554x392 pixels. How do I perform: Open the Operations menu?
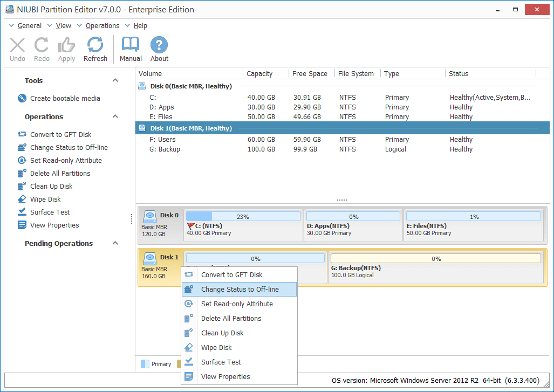pyautogui.click(x=102, y=25)
